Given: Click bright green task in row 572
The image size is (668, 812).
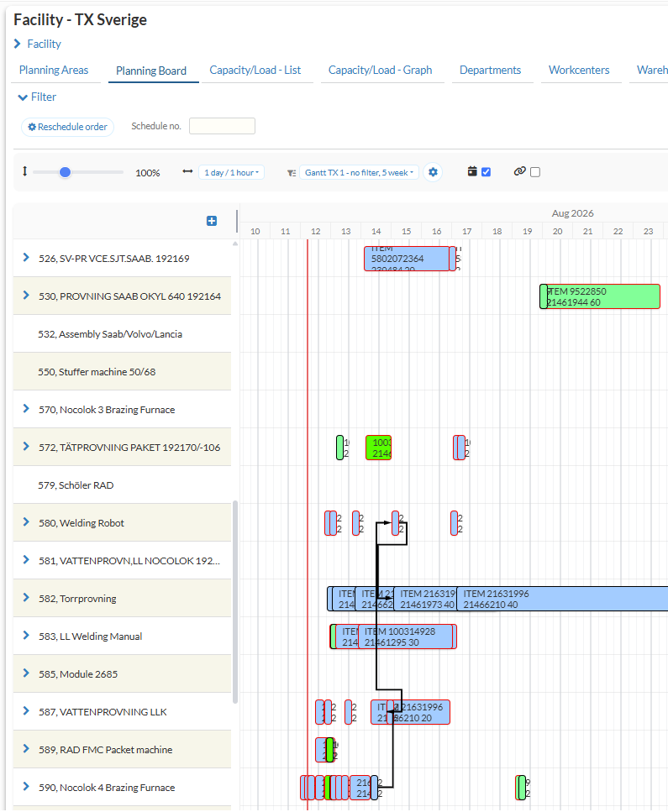Looking at the screenshot, I should (378, 448).
